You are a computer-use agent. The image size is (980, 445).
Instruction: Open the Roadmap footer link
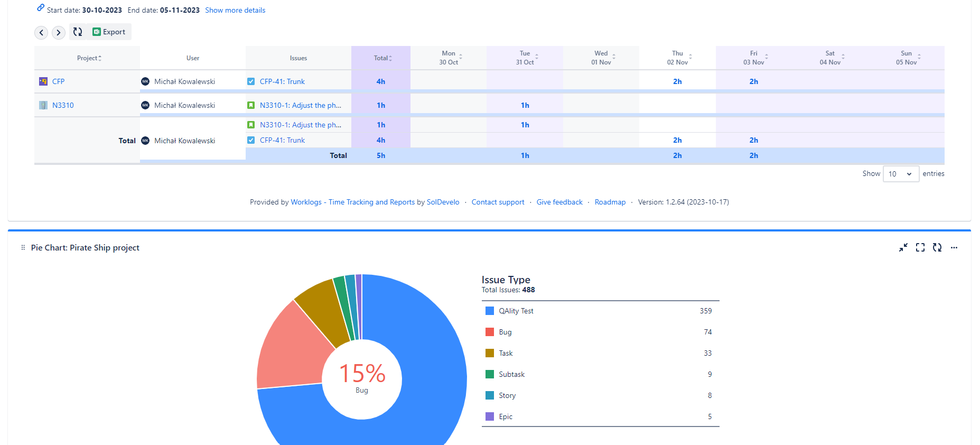coord(610,202)
